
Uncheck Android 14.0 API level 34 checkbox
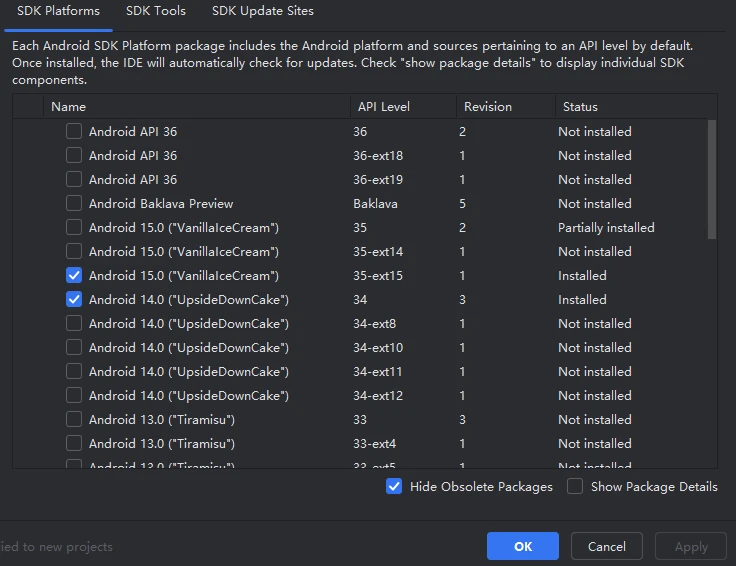74,299
